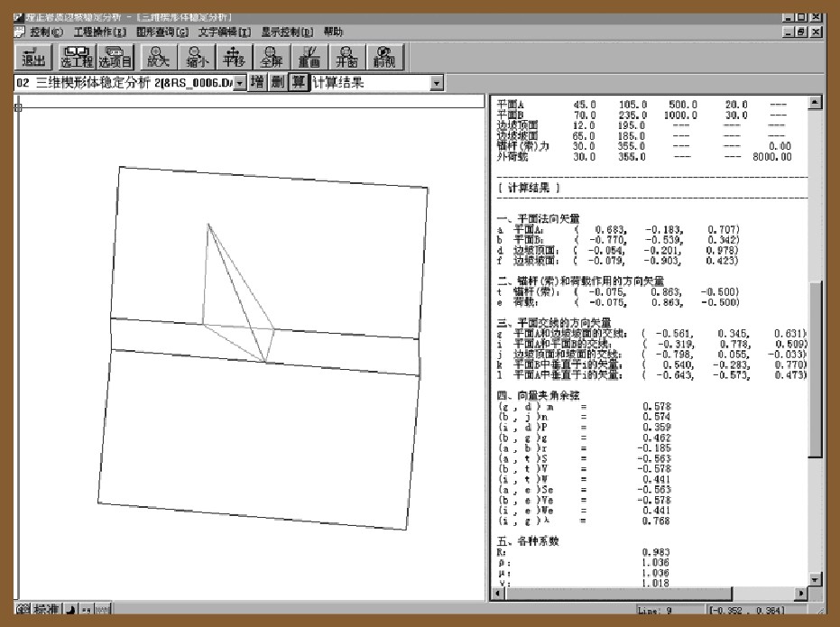Click the 全屏 full-view toolbar icon

pos(271,58)
